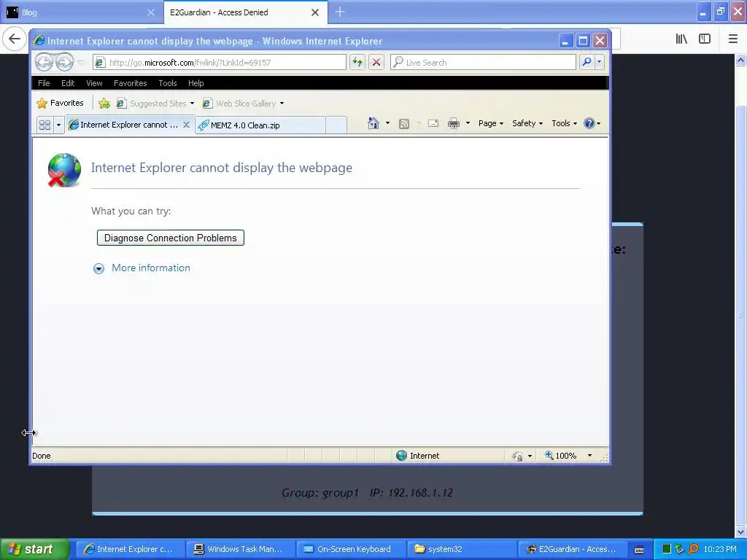Open the Firefox hamburger menu
The width and height of the screenshot is (747, 560).
(733, 39)
